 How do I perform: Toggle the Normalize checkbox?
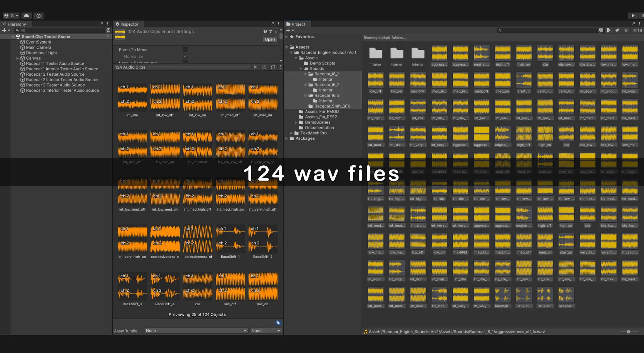tap(185, 56)
